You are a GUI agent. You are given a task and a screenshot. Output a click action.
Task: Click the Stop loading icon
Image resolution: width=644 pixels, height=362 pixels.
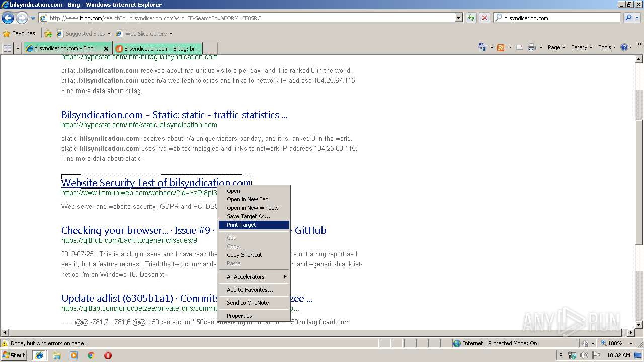(484, 18)
